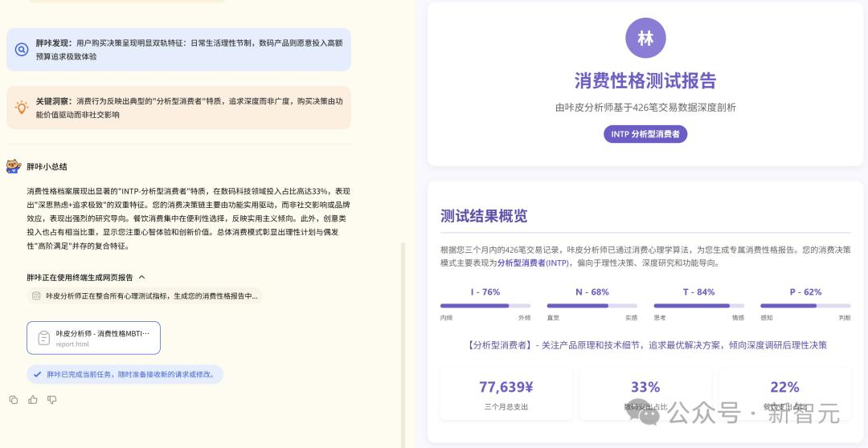Image resolution: width=868 pixels, height=448 pixels.
Task: Click the terminal status line icon
Action: (36, 296)
